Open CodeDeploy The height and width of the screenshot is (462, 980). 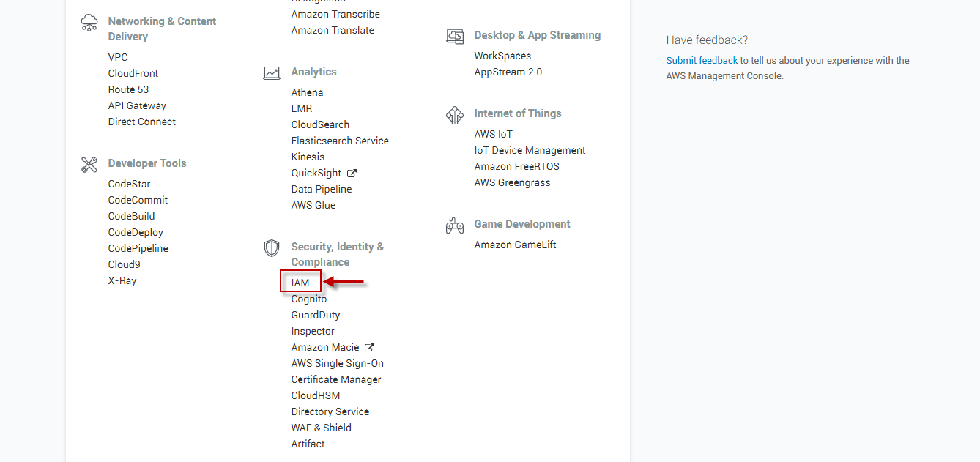[136, 232]
